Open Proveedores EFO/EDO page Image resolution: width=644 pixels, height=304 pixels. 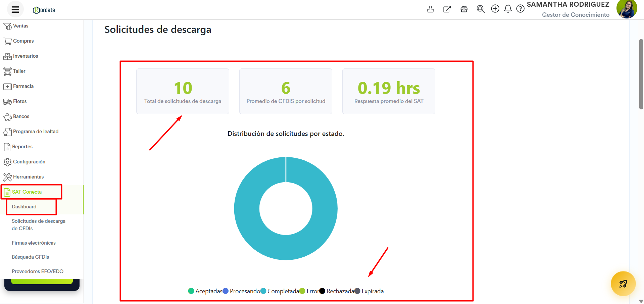click(37, 271)
